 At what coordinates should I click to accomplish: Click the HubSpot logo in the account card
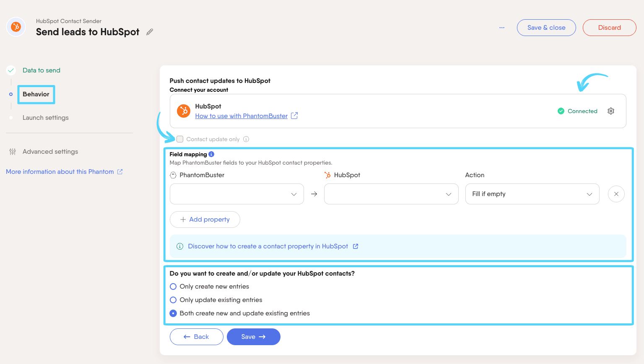click(x=184, y=111)
